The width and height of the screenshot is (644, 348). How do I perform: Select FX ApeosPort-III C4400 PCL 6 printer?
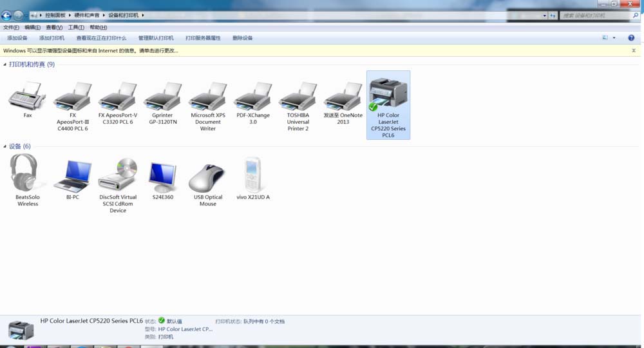pyautogui.click(x=73, y=96)
